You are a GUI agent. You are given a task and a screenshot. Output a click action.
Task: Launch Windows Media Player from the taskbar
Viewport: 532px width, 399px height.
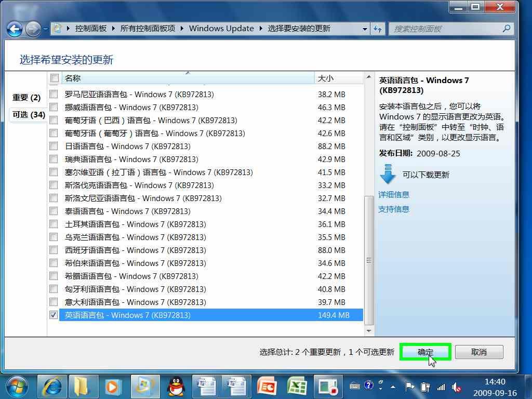point(112,387)
